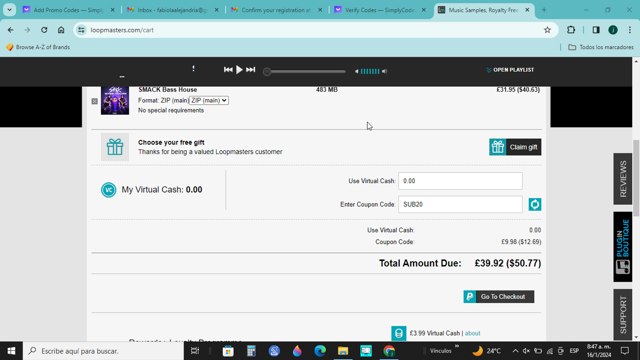The width and height of the screenshot is (640, 360).
Task: Switch to Verify Codes SimplyCodes tab
Action: pos(380,10)
